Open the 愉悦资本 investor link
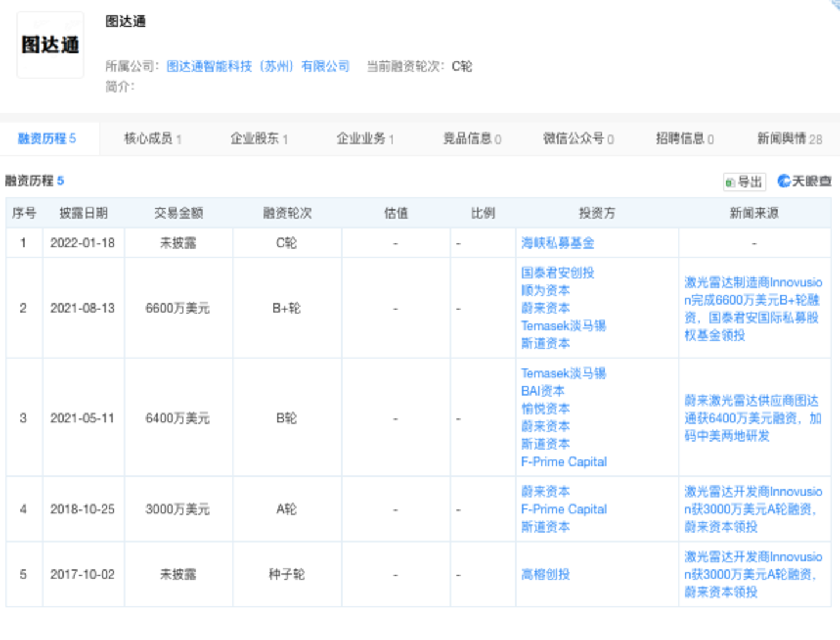This screenshot has width=840, height=640. 545,408
